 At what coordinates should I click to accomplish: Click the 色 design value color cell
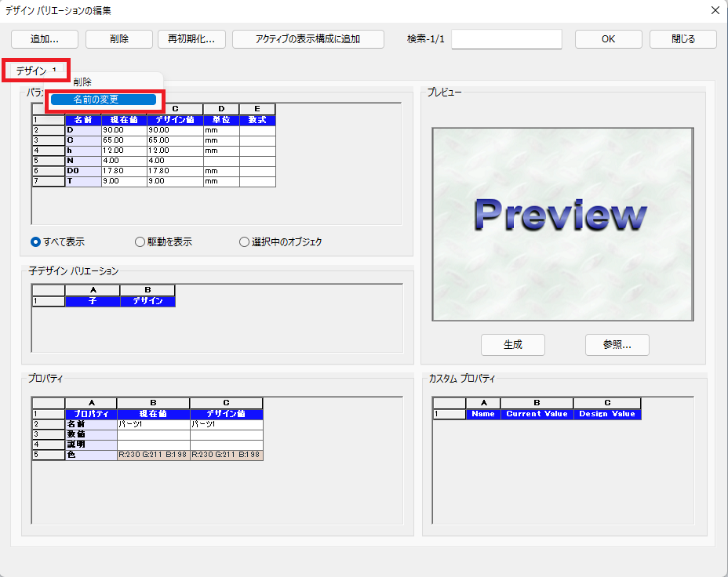pos(226,455)
